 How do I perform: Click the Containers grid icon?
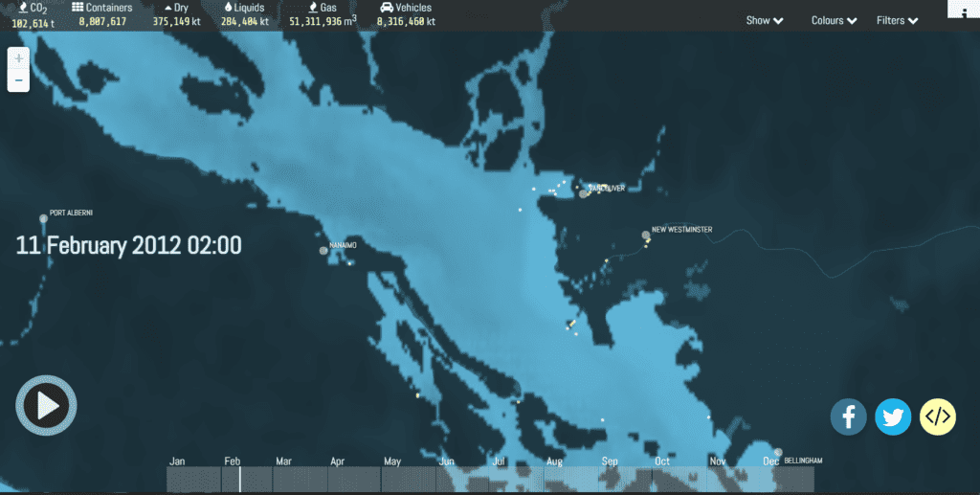[78, 8]
